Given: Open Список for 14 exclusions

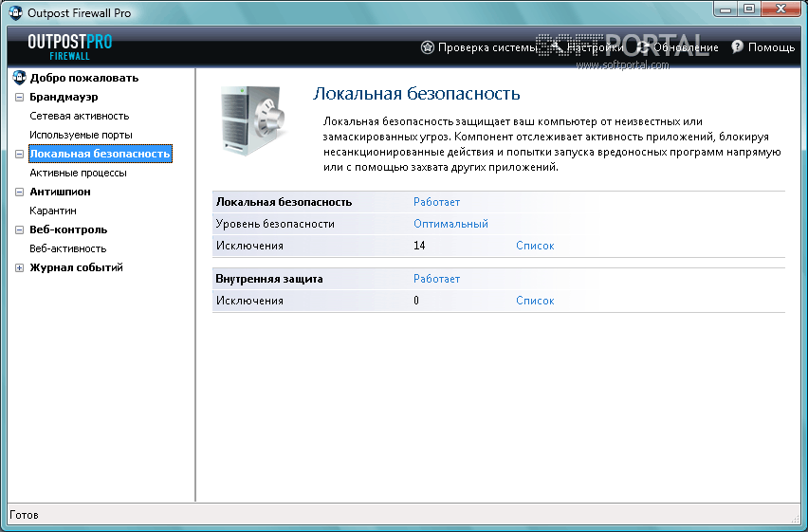Looking at the screenshot, I should (x=535, y=246).
